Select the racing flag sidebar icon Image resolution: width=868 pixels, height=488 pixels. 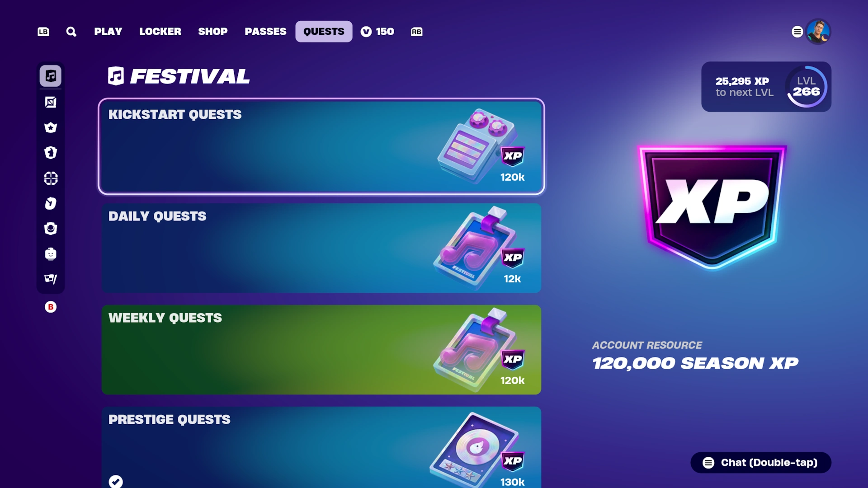(51, 279)
